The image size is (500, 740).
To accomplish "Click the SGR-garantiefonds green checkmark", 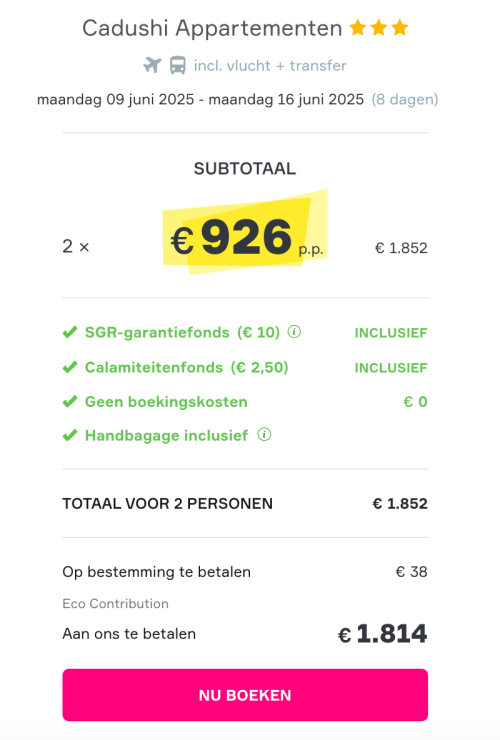I will coord(70,332).
